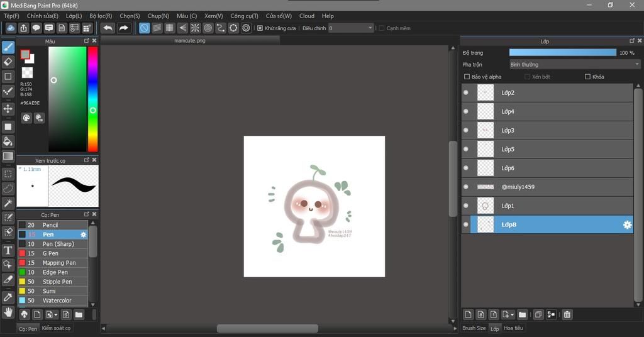Click the transparent color swatch
The height and width of the screenshot is (337, 644).
pos(27,73)
